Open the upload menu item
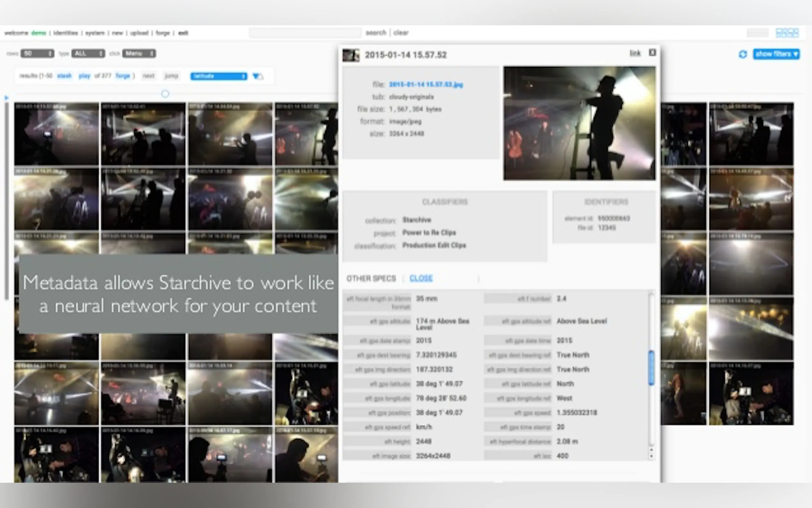812x508 pixels. (139, 33)
